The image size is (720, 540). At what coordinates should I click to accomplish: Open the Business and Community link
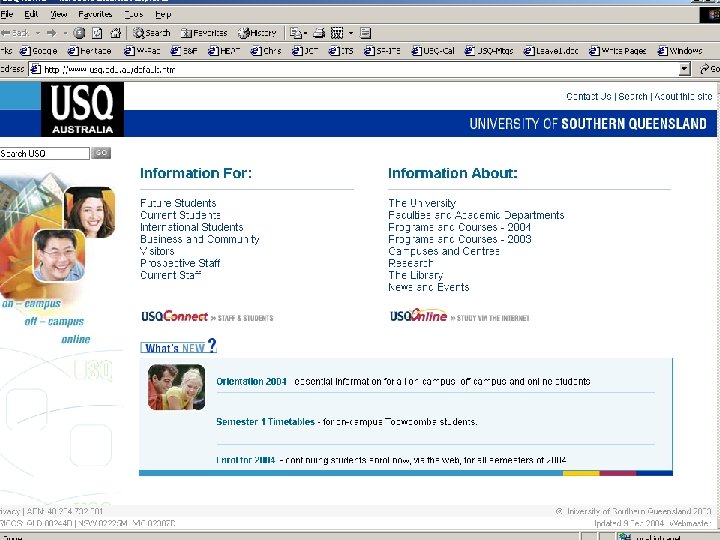coord(200,239)
